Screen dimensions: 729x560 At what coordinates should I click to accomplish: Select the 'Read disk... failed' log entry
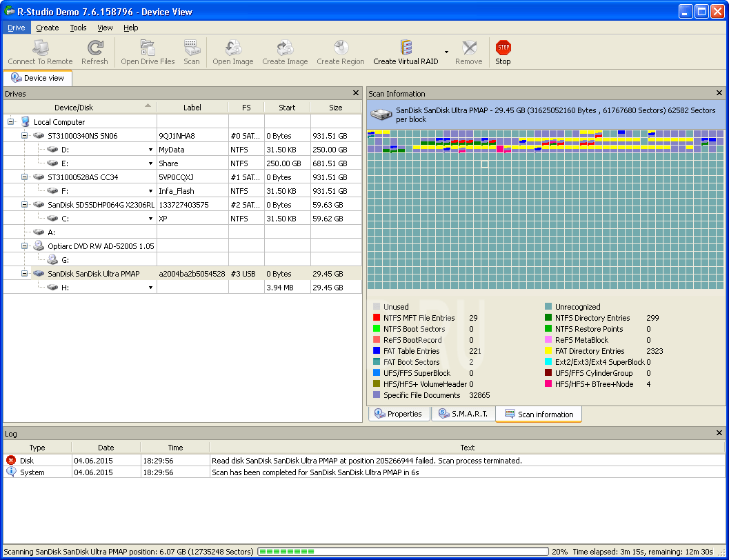pyautogui.click(x=364, y=461)
